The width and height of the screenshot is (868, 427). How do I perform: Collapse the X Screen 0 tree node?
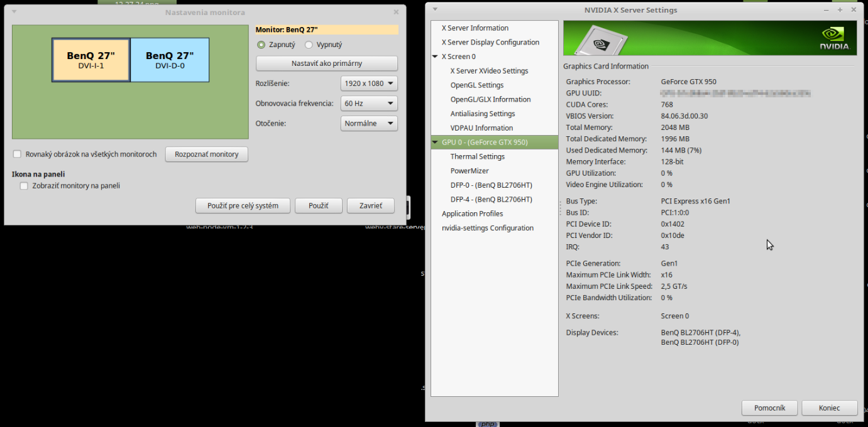436,57
